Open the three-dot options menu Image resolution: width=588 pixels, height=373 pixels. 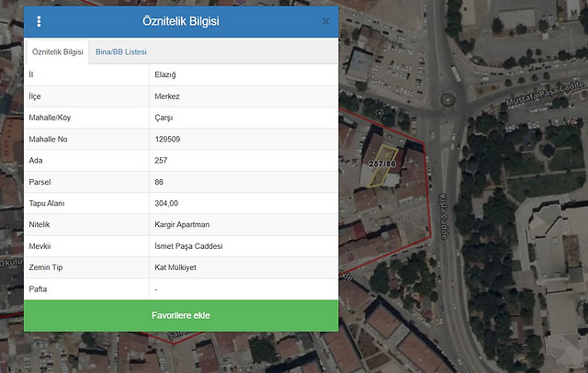point(39,21)
